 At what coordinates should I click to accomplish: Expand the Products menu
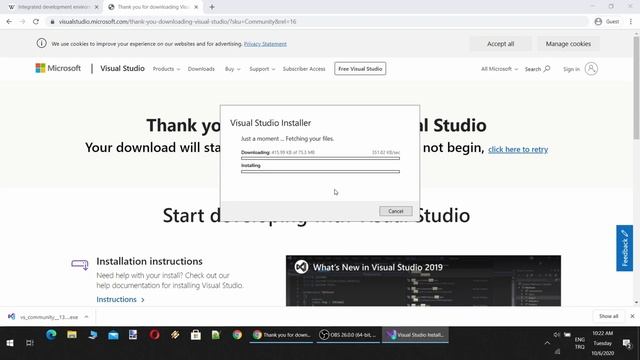(x=166, y=69)
